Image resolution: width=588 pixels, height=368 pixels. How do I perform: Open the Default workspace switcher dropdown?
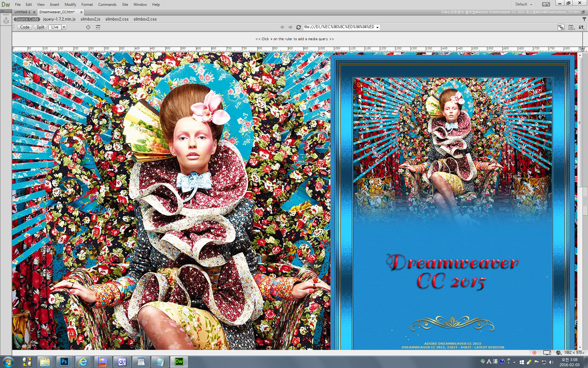tap(523, 4)
